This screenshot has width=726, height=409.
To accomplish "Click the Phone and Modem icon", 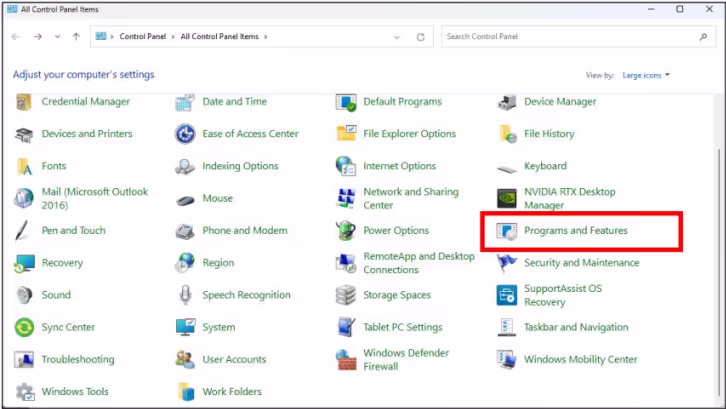I will [x=185, y=231].
